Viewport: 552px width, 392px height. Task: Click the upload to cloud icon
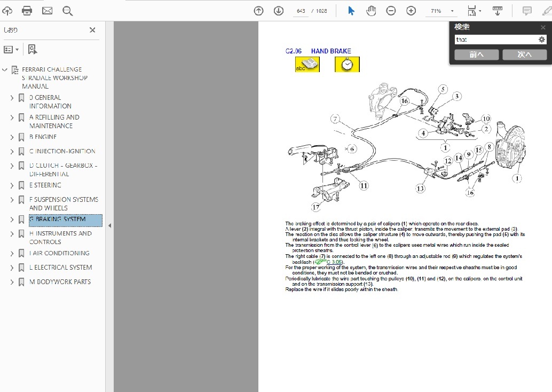pos(7,11)
